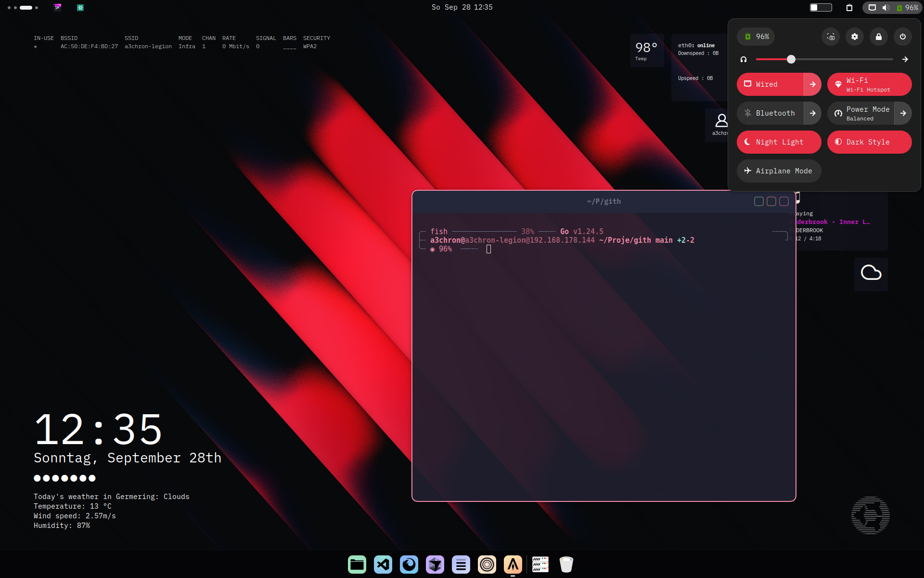Click the Wi-Fi Hotspot button

[869, 84]
